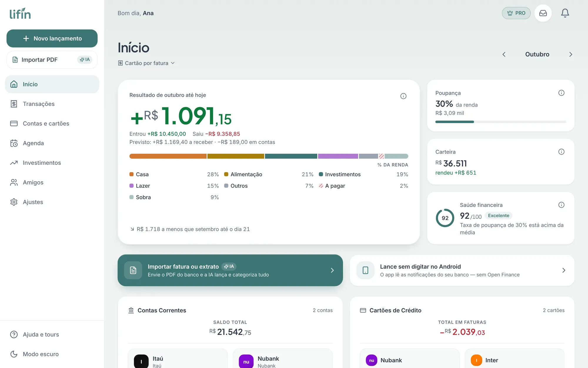Show info for Resultado de outubro
This screenshot has width=588, height=368.
[x=403, y=96]
